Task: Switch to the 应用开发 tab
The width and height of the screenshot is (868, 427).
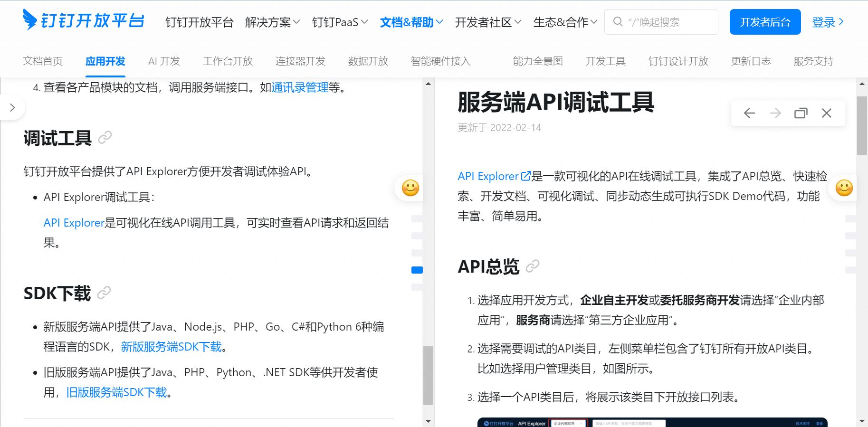Action: 105,61
